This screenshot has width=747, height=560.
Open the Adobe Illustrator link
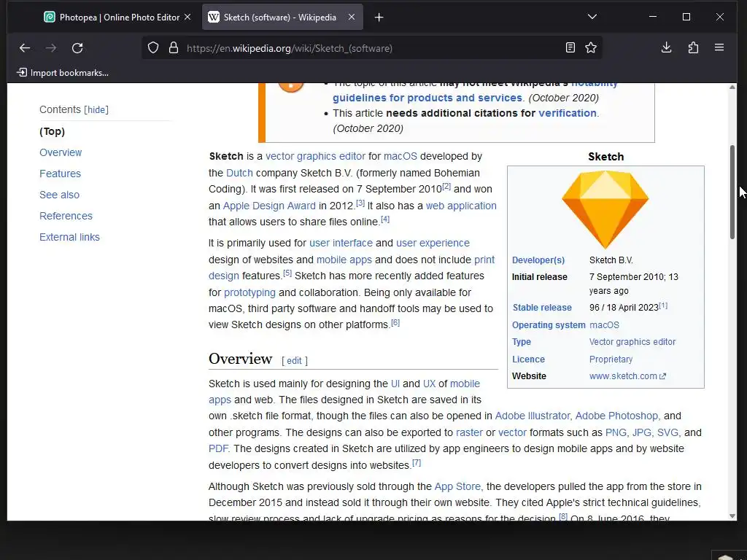pyautogui.click(x=532, y=416)
